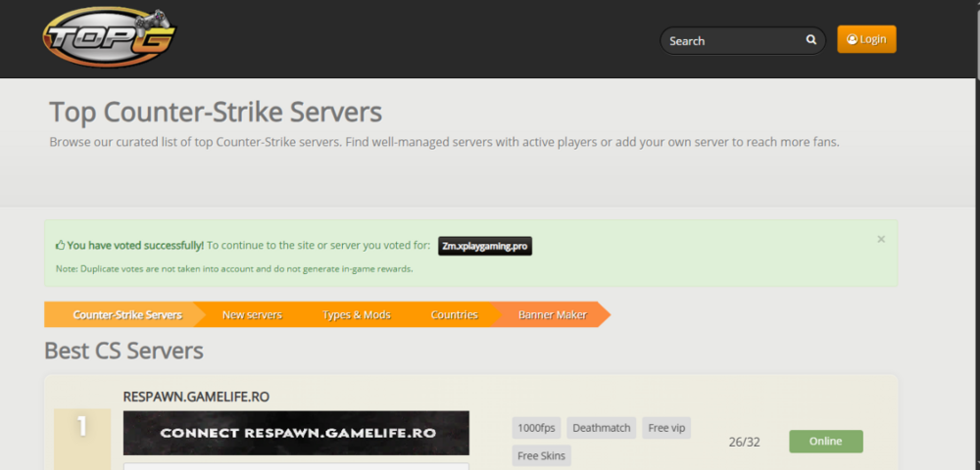The image size is (980, 470).
Task: Click the search magnifier icon
Action: coord(810,40)
